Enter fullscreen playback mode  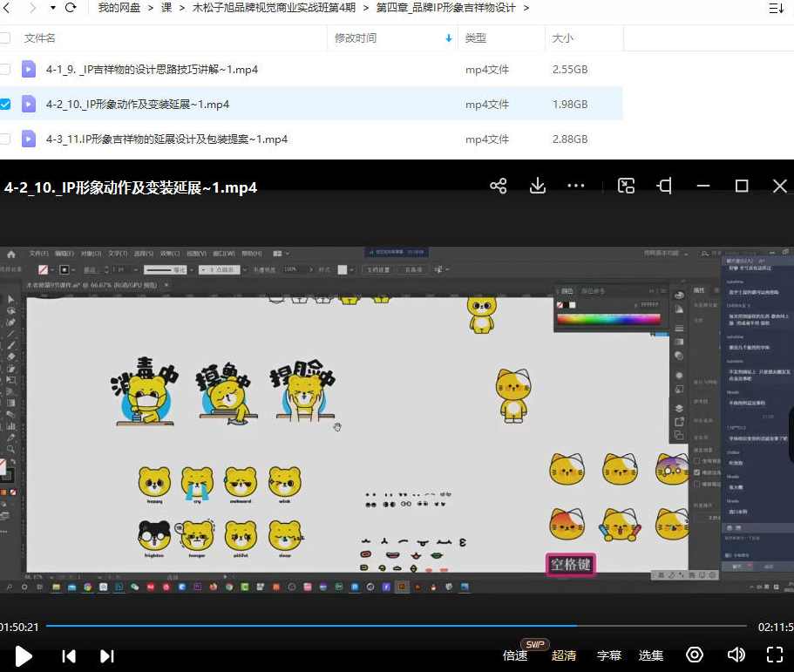[x=775, y=655]
